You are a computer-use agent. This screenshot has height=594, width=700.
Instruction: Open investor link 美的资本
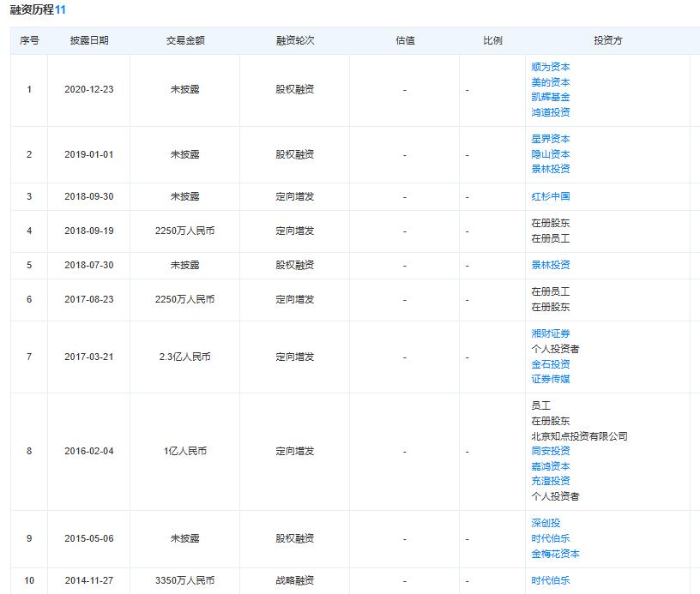(551, 82)
